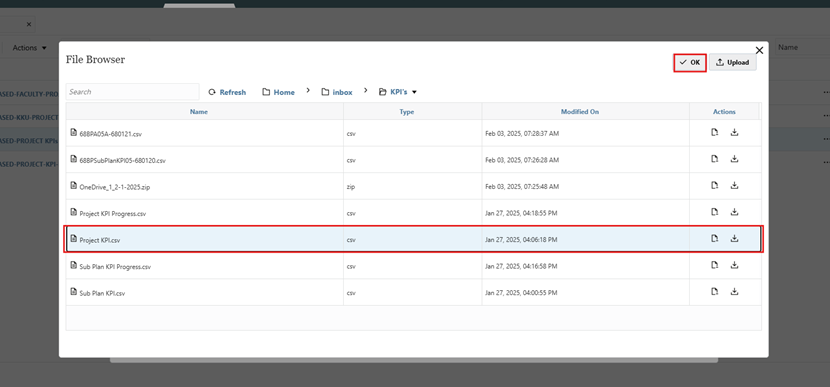This screenshot has height=387, width=830.
Task: Sort by the Type column header
Action: 407,112
